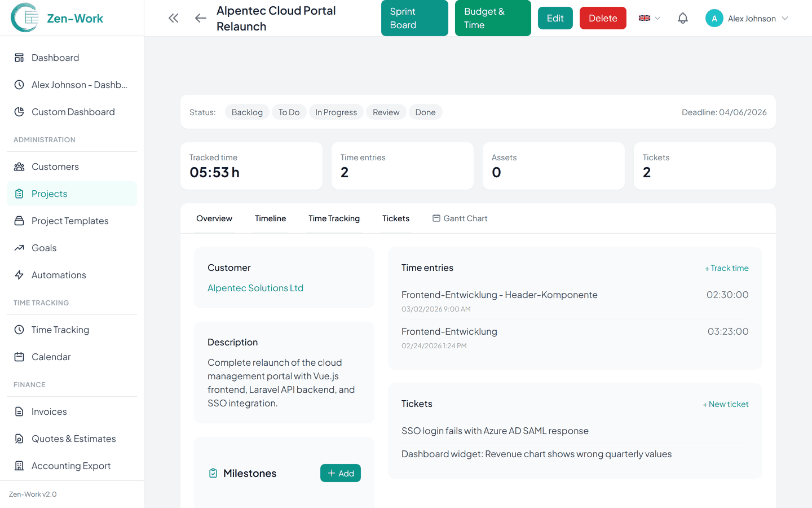
Task: Open the SSO login fails ticket
Action: (x=495, y=431)
